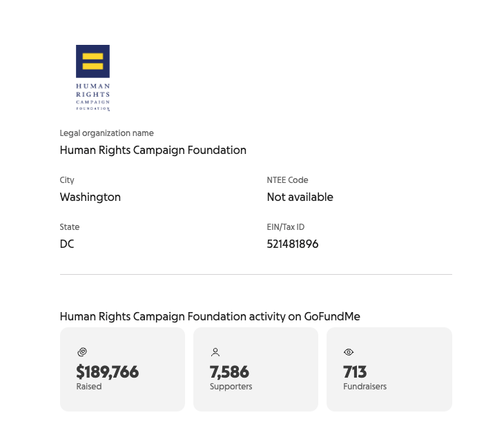Click the activity on GoFundMe heading
This screenshot has height=446, width=504.
[x=210, y=317]
